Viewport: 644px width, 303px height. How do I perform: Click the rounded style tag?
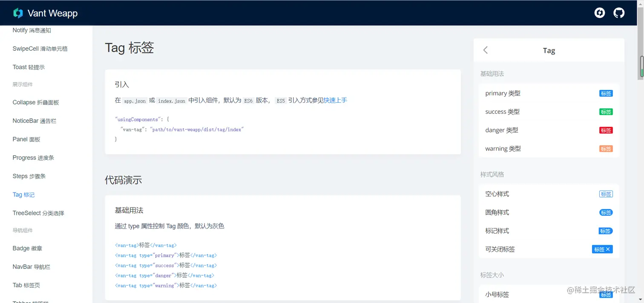[606, 212]
